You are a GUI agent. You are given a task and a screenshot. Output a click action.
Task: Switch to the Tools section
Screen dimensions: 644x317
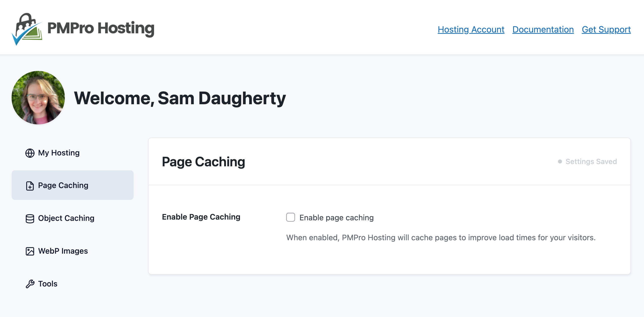pyautogui.click(x=73, y=284)
